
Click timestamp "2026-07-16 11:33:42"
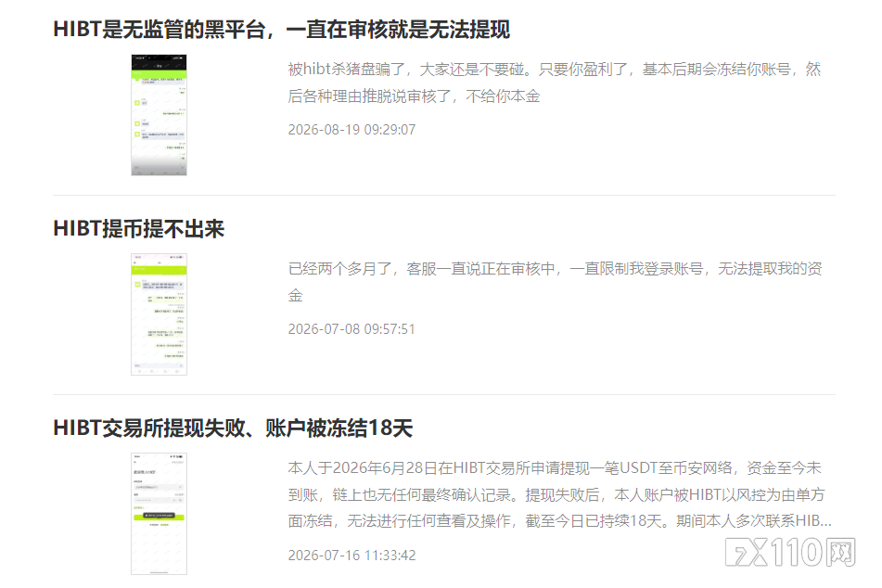352,556
